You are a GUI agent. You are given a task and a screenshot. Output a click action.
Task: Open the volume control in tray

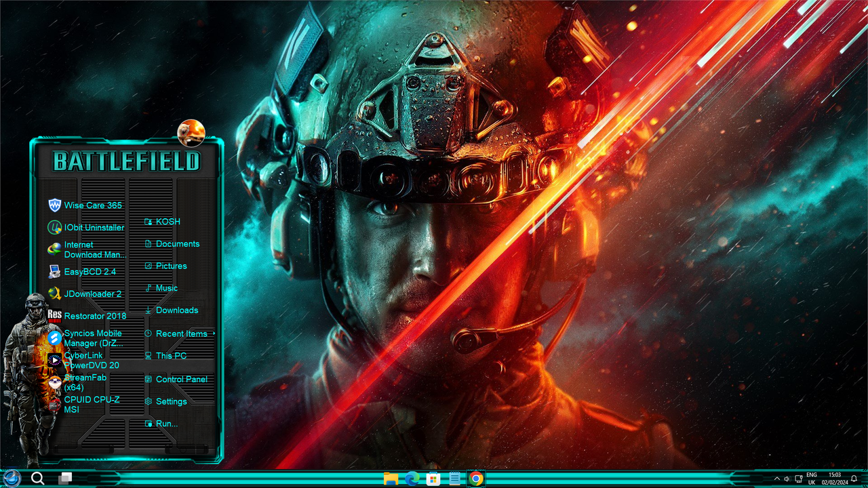[x=787, y=479]
